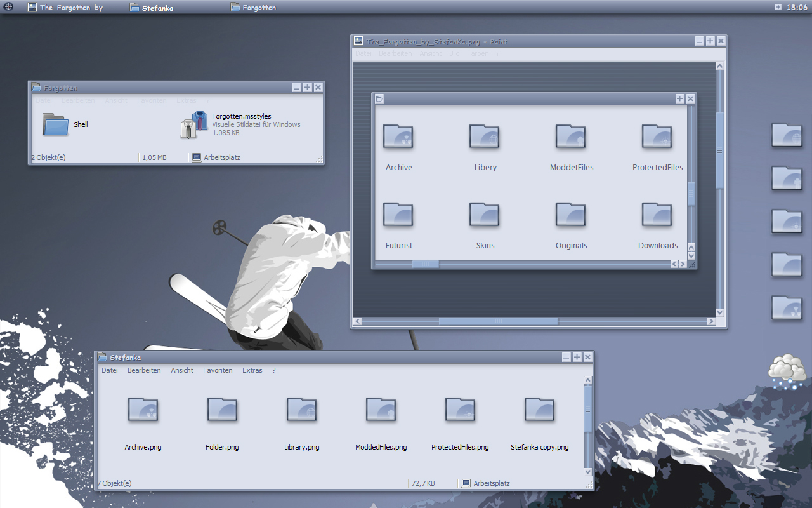Click the Downloads folder on the Paint canvas
Image resolution: width=812 pixels, height=508 pixels.
[657, 215]
